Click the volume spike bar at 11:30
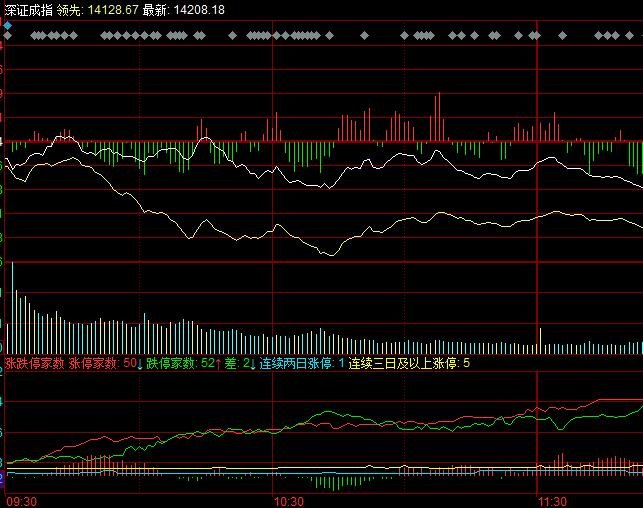Image resolution: width=643 pixels, height=508 pixels. (x=540, y=340)
